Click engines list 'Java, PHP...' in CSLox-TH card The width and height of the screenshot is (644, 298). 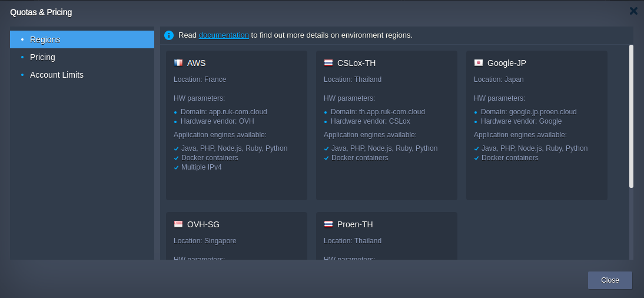pos(384,148)
